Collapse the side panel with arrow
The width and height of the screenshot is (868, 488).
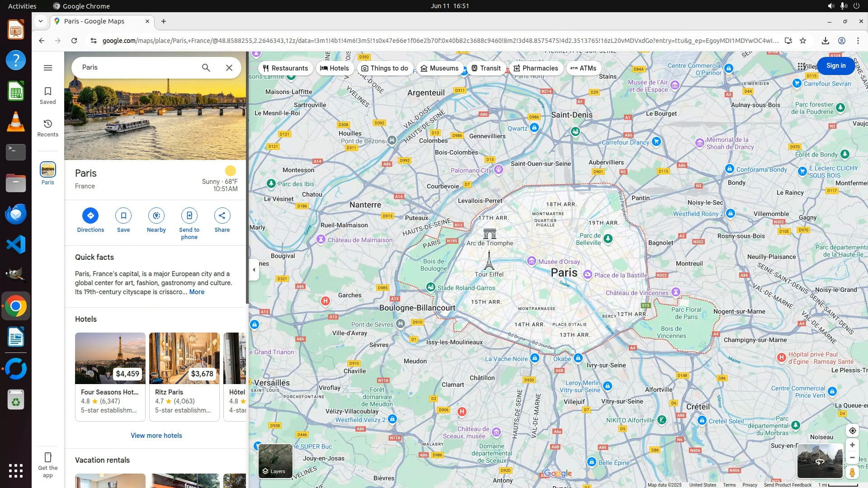click(x=254, y=270)
